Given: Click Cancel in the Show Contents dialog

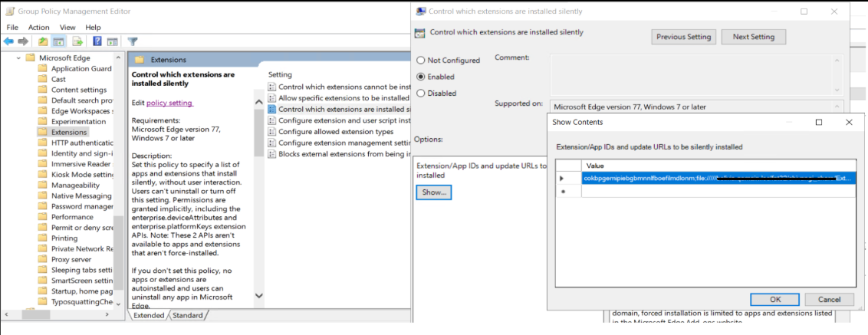Looking at the screenshot, I should (x=829, y=299).
